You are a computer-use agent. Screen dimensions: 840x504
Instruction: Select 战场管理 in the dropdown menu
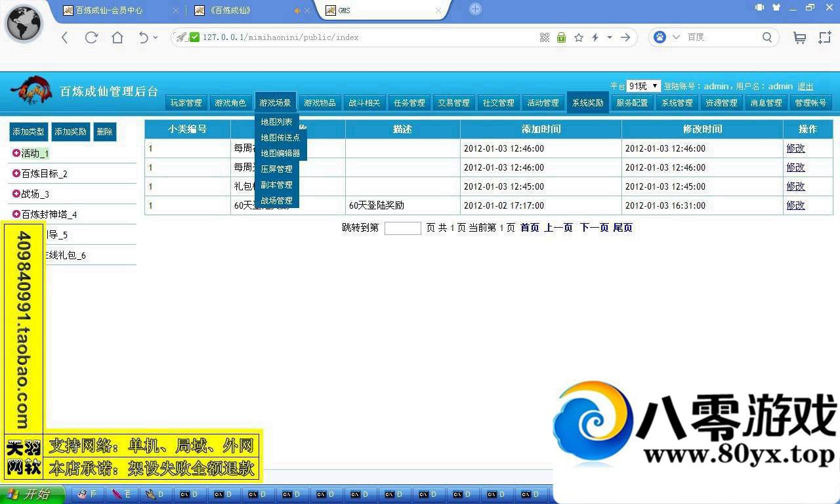[276, 201]
